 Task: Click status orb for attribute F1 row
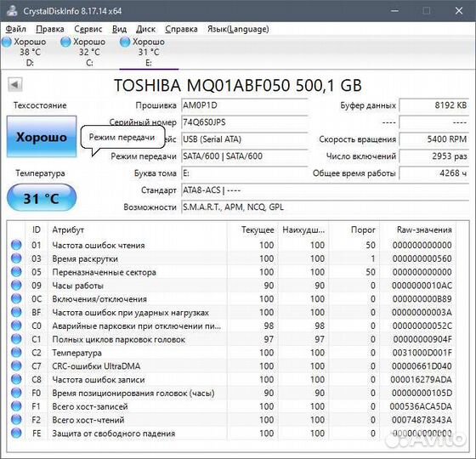pyautogui.click(x=16, y=406)
